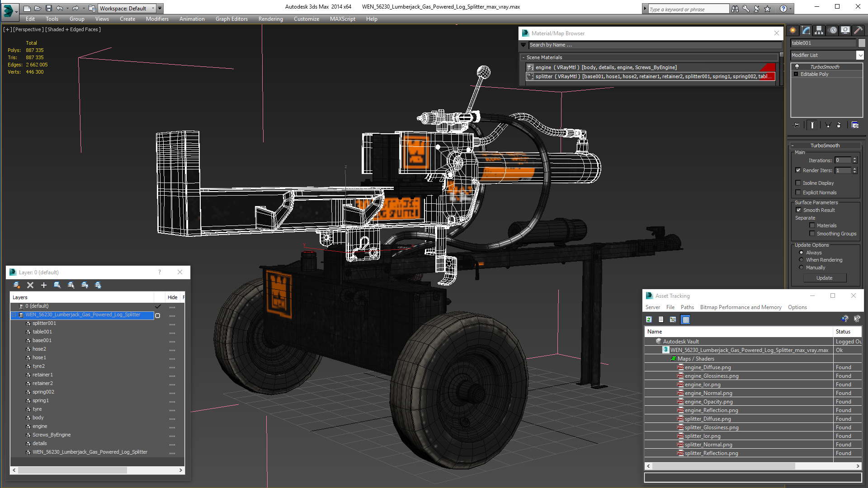Open Configure Modifier Sets icon
This screenshot has width=868, height=488.
point(855,125)
